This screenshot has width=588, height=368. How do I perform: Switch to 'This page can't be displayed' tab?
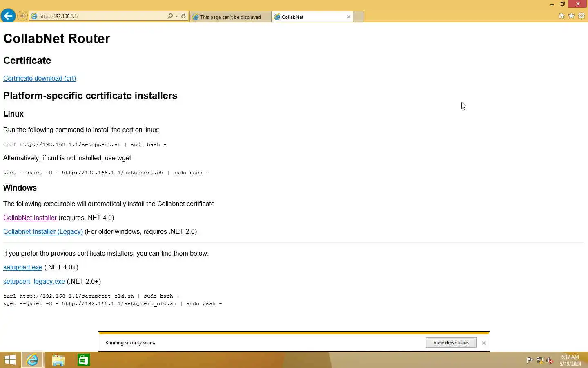coord(230,17)
